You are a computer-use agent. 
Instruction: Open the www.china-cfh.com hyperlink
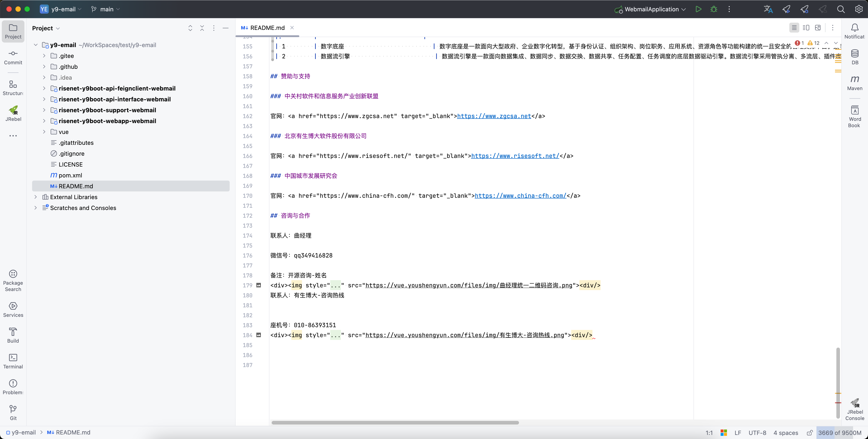[x=521, y=196]
